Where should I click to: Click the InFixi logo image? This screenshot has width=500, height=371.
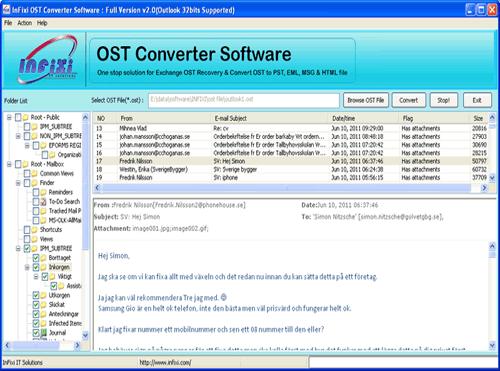point(48,59)
